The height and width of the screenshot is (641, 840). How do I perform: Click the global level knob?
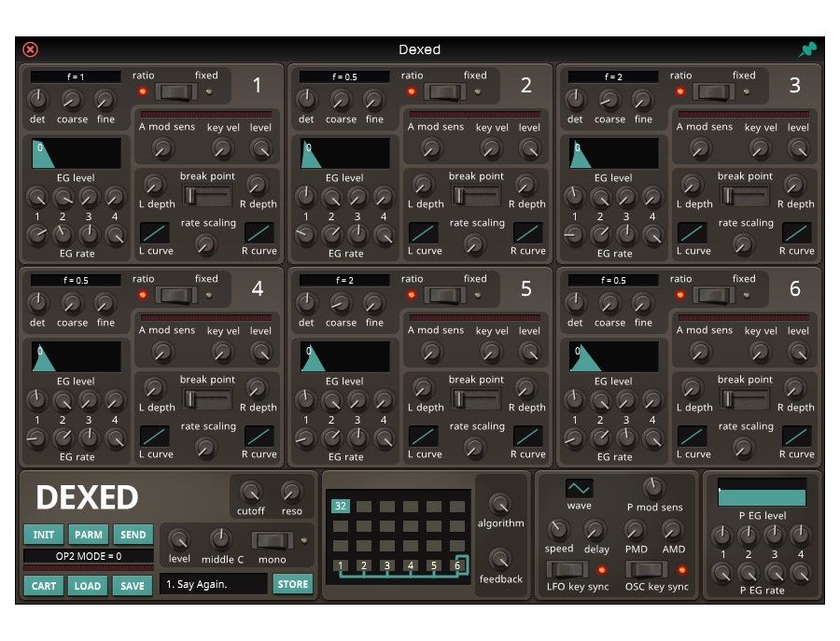click(179, 538)
